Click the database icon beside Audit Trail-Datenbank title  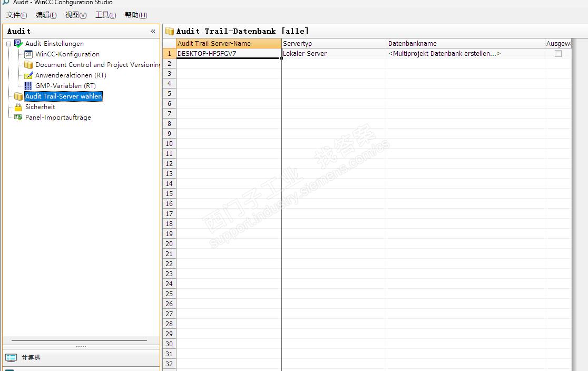170,31
